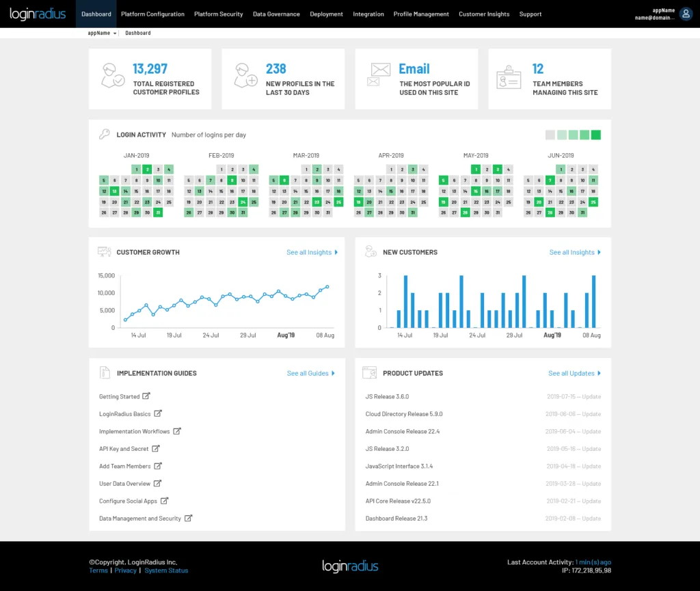Screen dimensions: 700x591
Task: Open the Customer Insights menu
Action: [484, 14]
